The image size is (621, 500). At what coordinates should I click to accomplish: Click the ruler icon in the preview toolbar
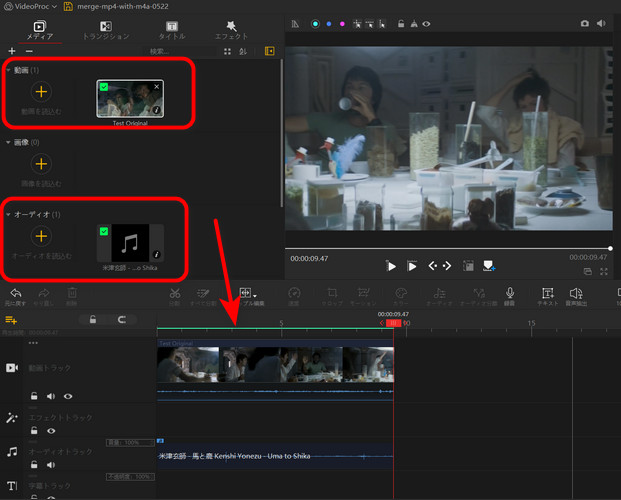coord(295,24)
